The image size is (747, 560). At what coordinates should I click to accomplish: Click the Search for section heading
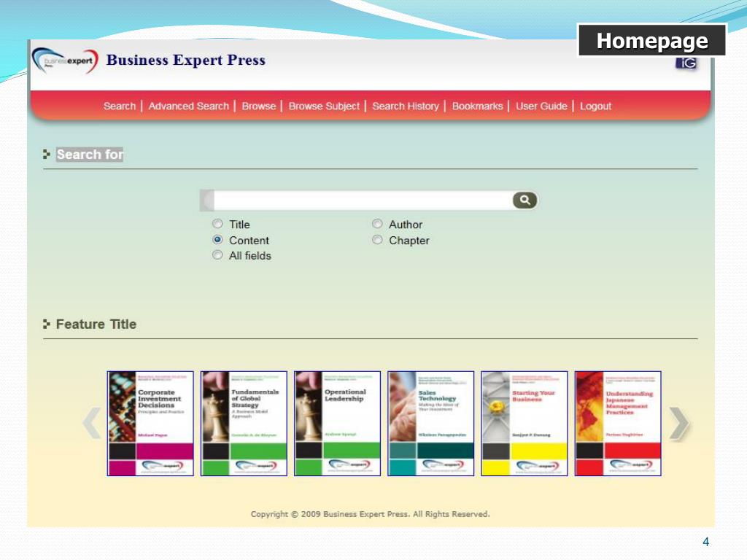pyautogui.click(x=90, y=155)
